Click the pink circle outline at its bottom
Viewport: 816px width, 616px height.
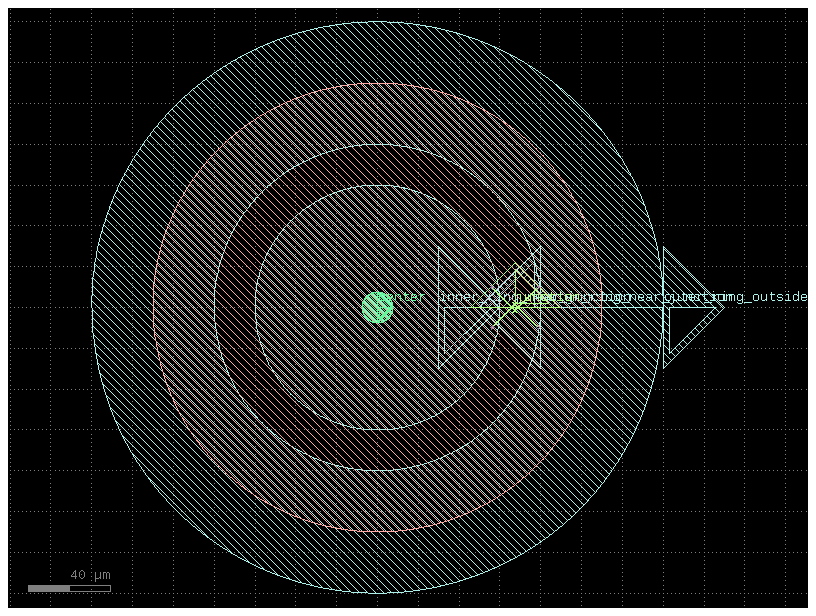(x=377, y=531)
